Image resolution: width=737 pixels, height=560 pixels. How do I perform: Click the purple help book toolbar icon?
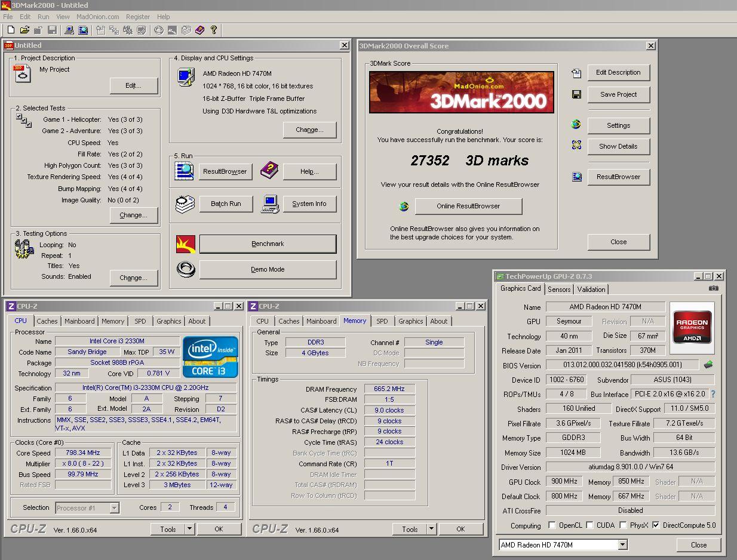(199, 30)
